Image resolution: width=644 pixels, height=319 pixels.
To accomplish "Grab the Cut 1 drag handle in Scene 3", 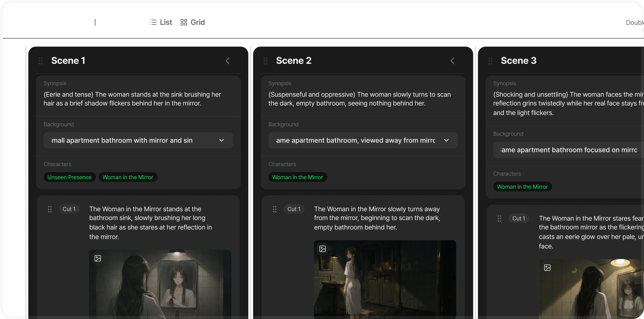I will tap(499, 219).
